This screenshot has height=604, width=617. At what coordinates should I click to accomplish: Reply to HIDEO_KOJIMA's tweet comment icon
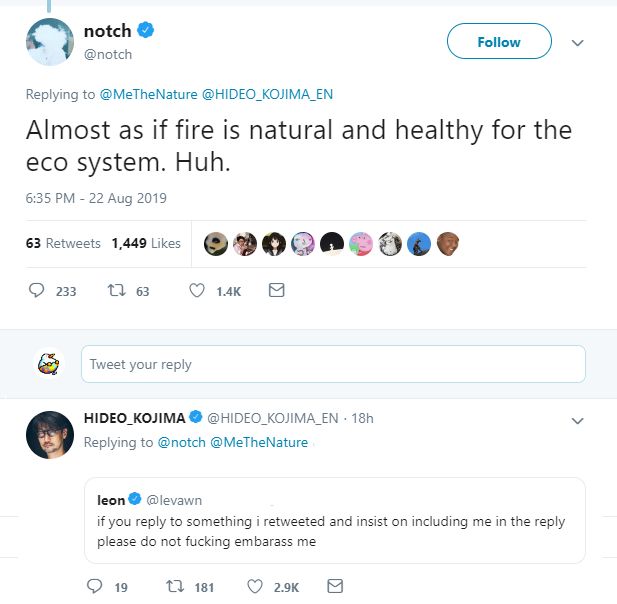coord(94,586)
